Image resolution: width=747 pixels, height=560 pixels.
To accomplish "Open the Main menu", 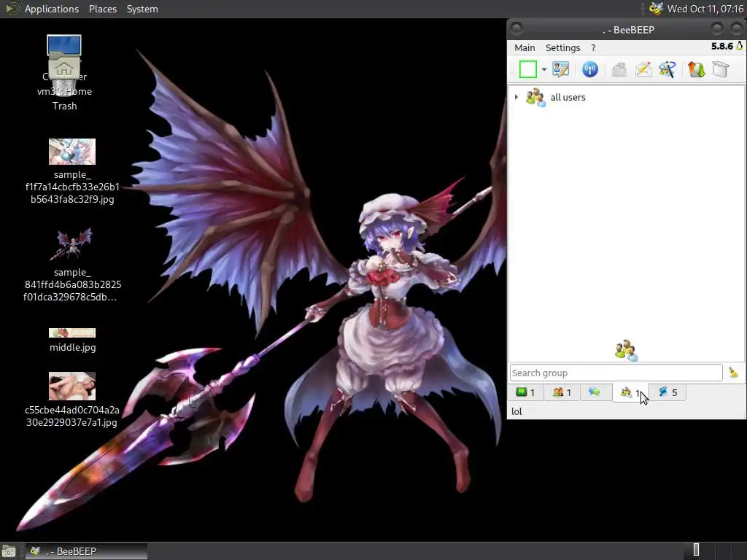I will (x=525, y=47).
